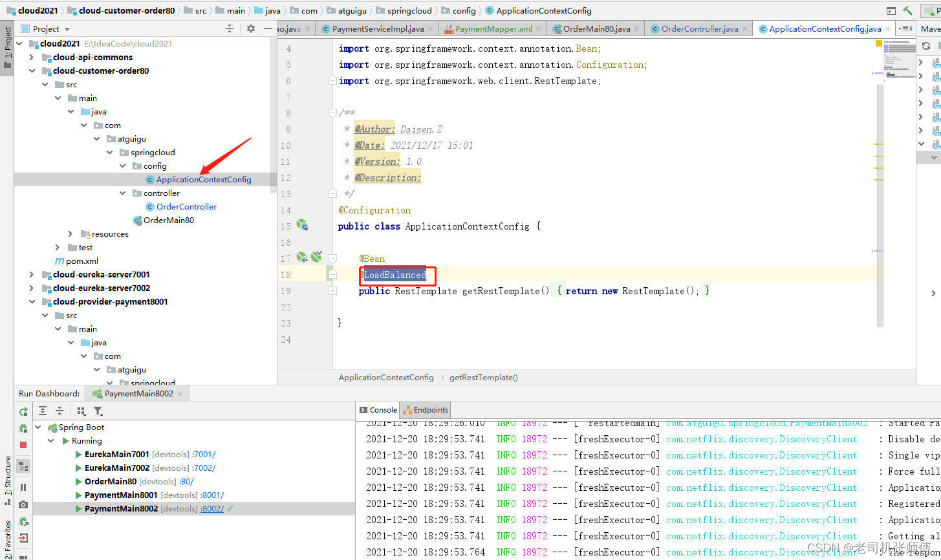
Task: Reimport Maven projects with the refresh icon
Action: pyautogui.click(x=926, y=46)
